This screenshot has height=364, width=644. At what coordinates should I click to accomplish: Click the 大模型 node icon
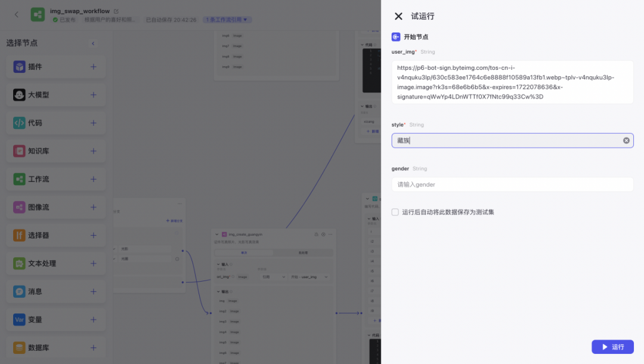coord(19,95)
